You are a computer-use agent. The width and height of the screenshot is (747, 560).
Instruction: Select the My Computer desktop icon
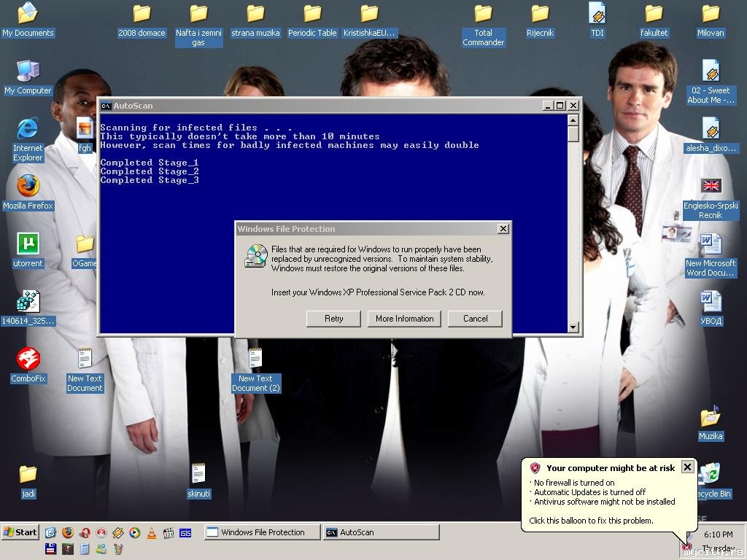[28, 77]
